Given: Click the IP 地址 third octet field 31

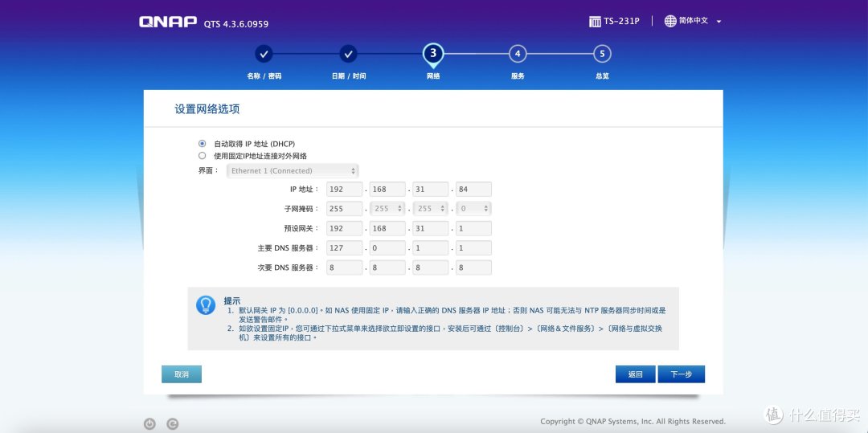Looking at the screenshot, I should pos(431,189).
